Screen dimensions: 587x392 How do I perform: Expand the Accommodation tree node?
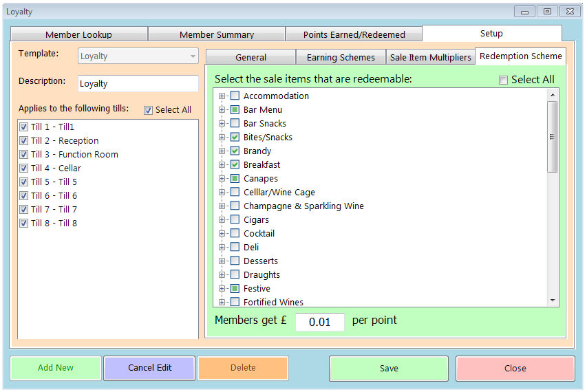point(222,96)
